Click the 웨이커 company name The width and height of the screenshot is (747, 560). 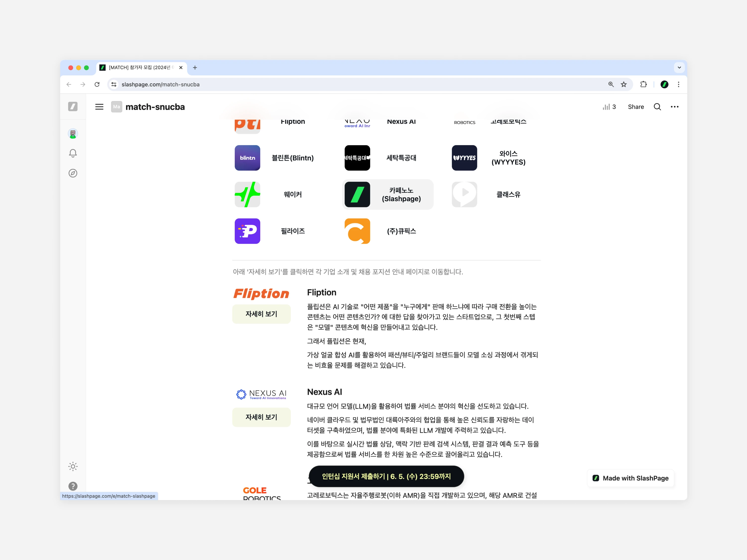click(x=293, y=194)
